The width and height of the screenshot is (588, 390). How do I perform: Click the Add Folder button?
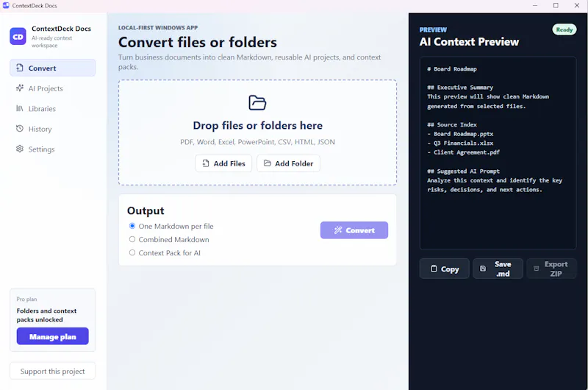point(288,163)
